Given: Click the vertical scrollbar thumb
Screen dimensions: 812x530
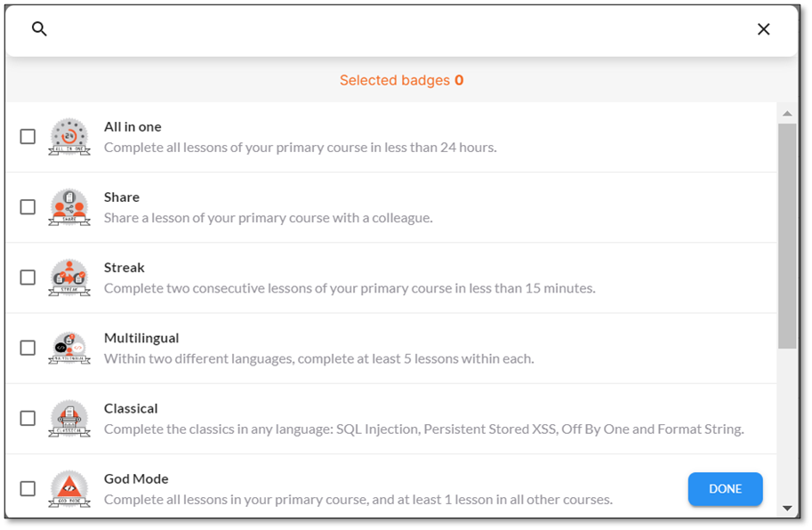Looking at the screenshot, I should [787, 236].
